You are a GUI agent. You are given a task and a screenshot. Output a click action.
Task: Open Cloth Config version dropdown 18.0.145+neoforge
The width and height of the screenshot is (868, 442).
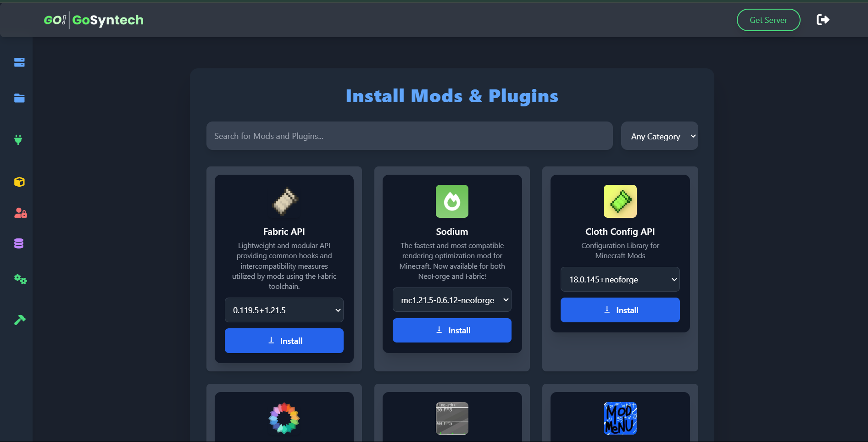coord(620,279)
